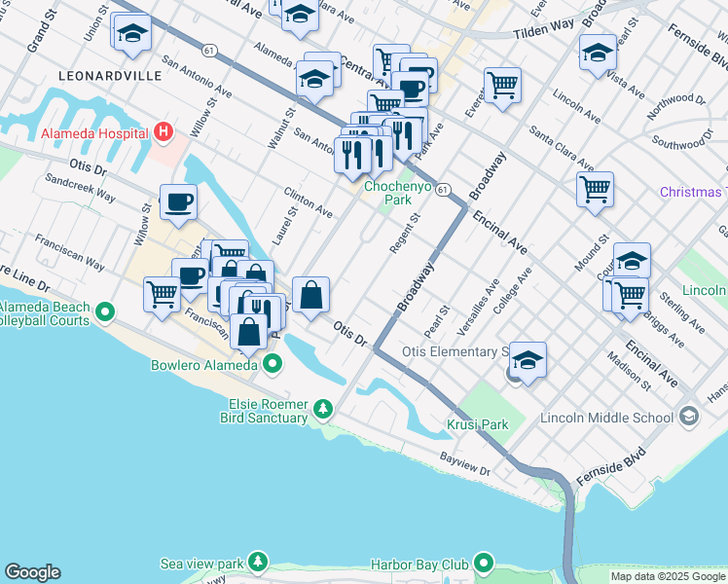This screenshot has width=728, height=584.
Task: Click the grocery cart marker near Everett St
Action: click(x=502, y=86)
